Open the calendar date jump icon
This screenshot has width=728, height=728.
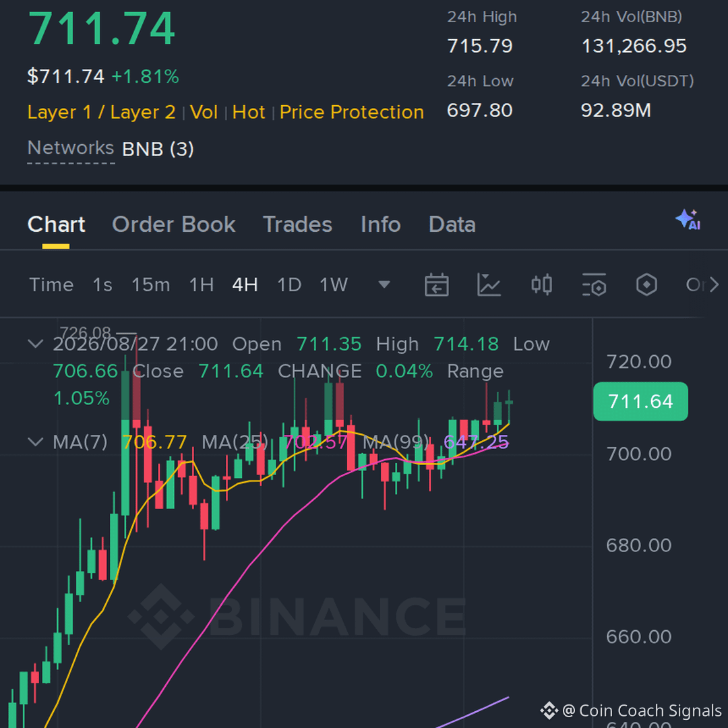click(x=436, y=284)
